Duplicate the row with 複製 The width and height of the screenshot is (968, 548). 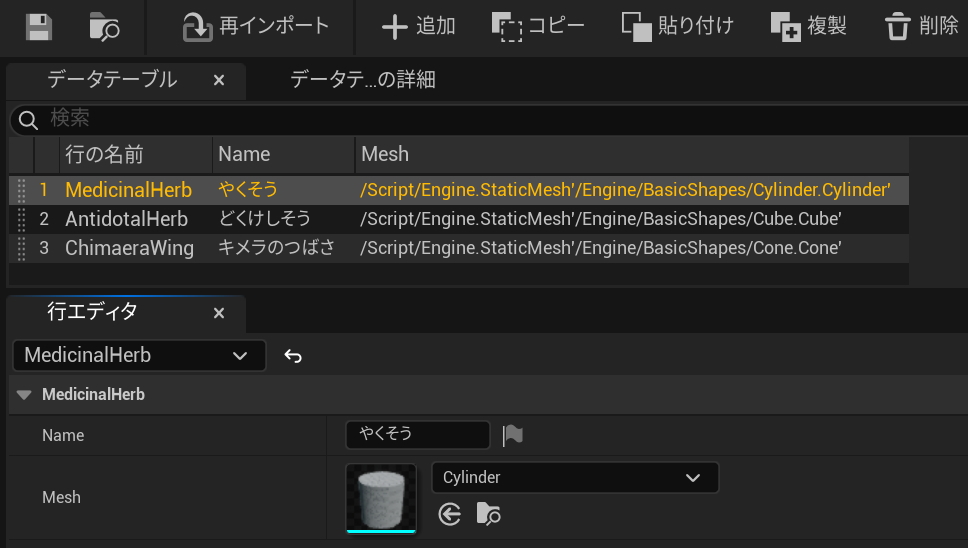click(x=809, y=26)
